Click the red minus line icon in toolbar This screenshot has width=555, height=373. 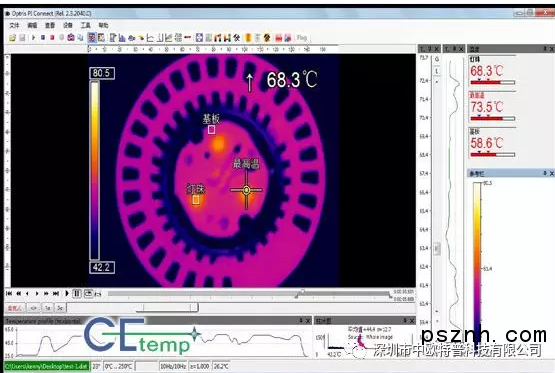[188, 38]
